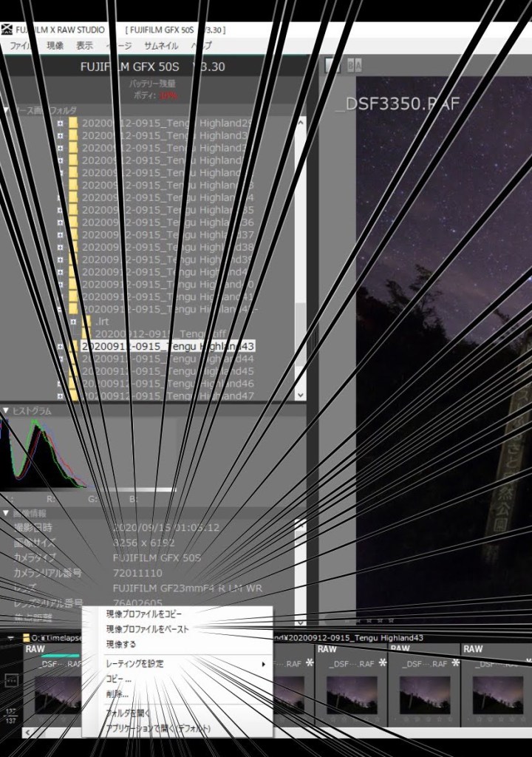Click the folder tree scrollbar down arrow

pyautogui.click(x=301, y=396)
